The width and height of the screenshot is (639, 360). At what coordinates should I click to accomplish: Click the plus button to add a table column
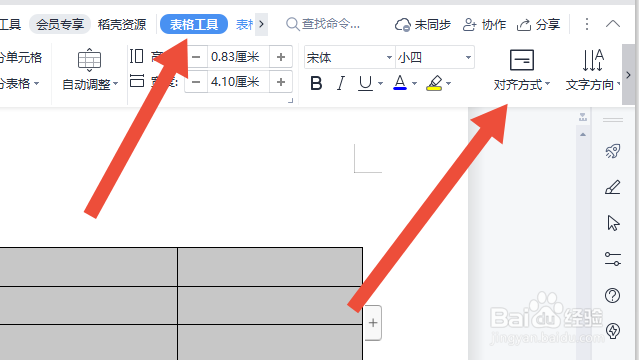pos(372,322)
